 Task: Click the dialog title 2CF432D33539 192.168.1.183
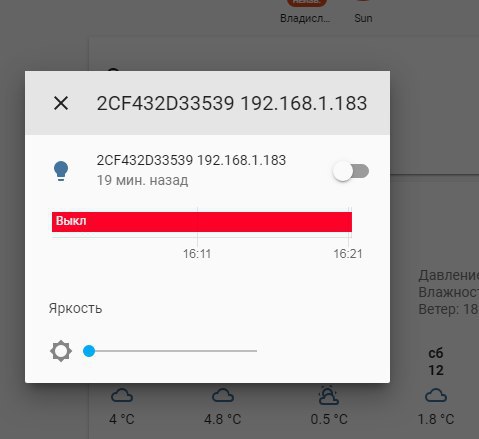232,103
